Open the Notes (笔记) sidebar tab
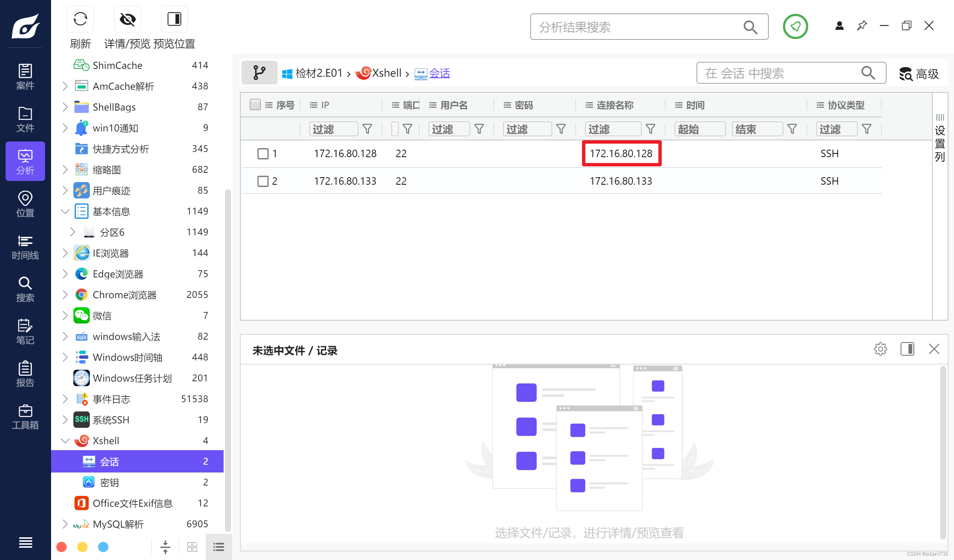Screen dimensions: 954x560 (25, 332)
